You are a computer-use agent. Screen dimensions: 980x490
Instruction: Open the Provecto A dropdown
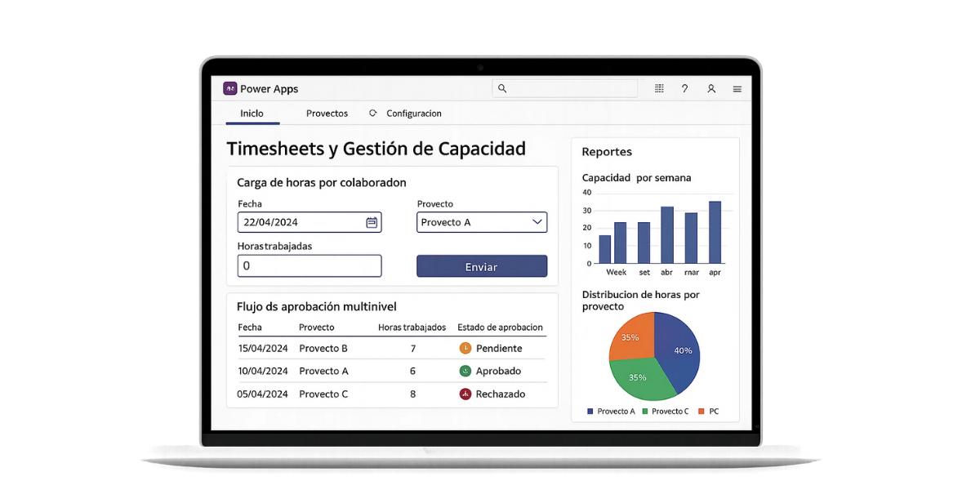pyautogui.click(x=482, y=221)
